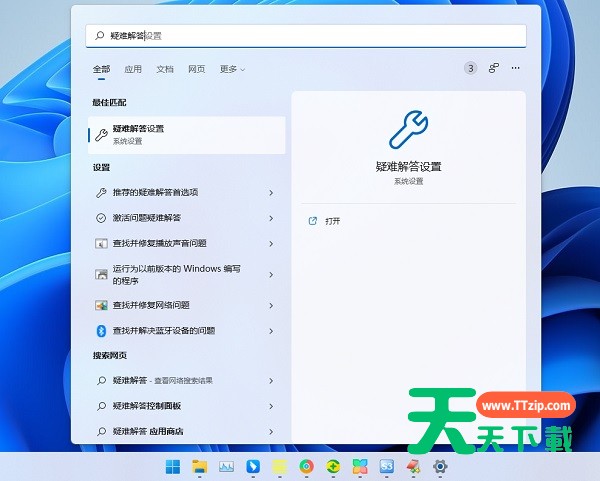Expand the arrow for 查找并修复播放声音问题
The height and width of the screenshot is (481, 600).
(x=271, y=243)
